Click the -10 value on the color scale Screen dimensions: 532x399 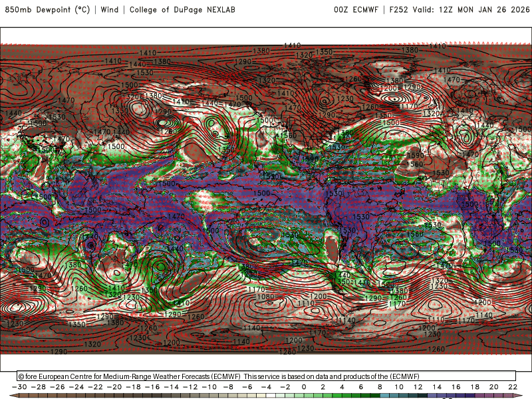[x=209, y=387]
